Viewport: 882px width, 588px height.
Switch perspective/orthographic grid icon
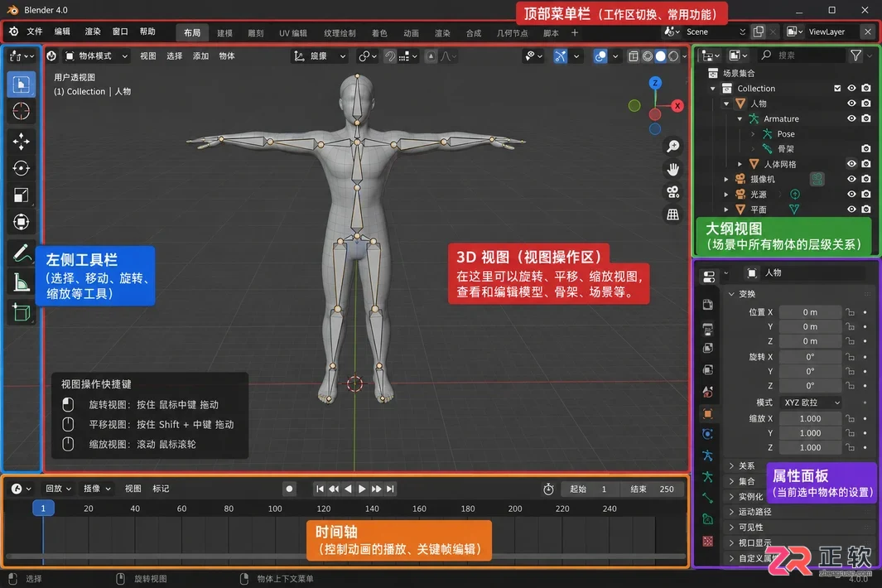[672, 214]
